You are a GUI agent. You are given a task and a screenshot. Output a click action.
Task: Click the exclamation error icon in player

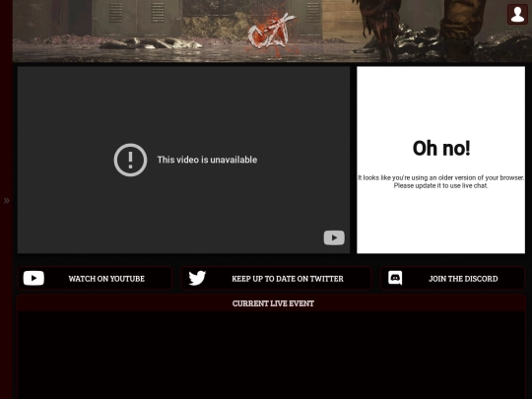130,160
